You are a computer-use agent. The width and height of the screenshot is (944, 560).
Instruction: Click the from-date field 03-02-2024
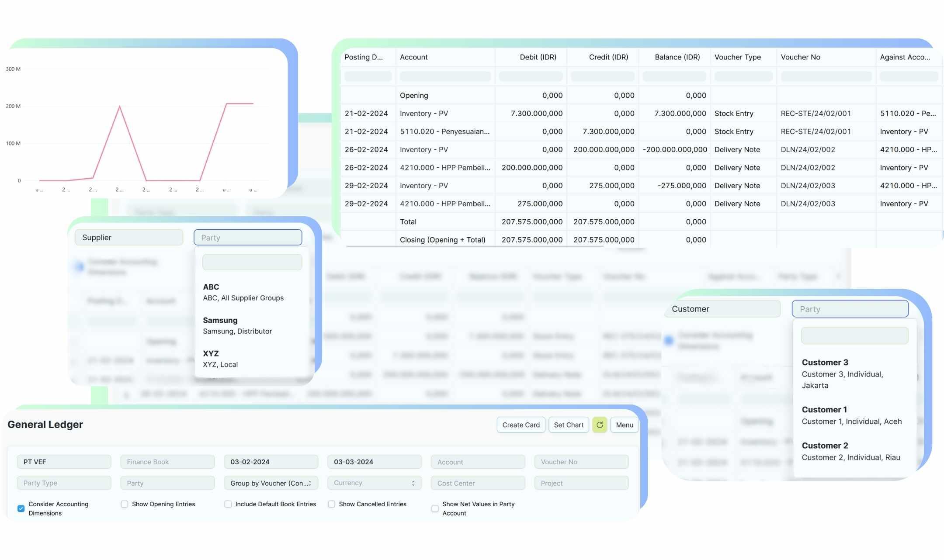pos(271,462)
